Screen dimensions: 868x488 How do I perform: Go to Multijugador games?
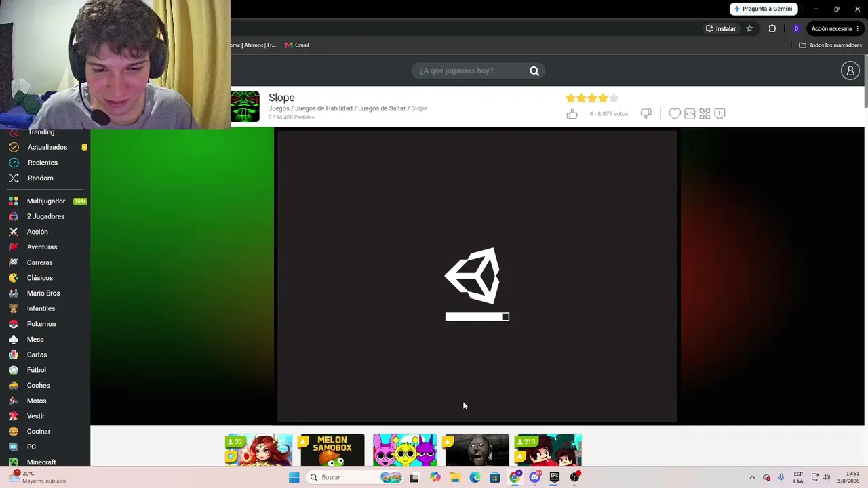[x=46, y=201]
